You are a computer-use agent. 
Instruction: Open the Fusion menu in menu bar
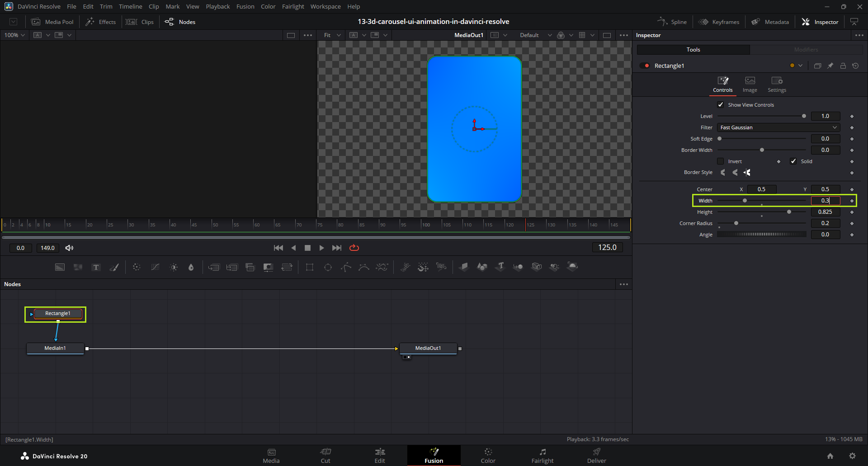click(x=245, y=7)
